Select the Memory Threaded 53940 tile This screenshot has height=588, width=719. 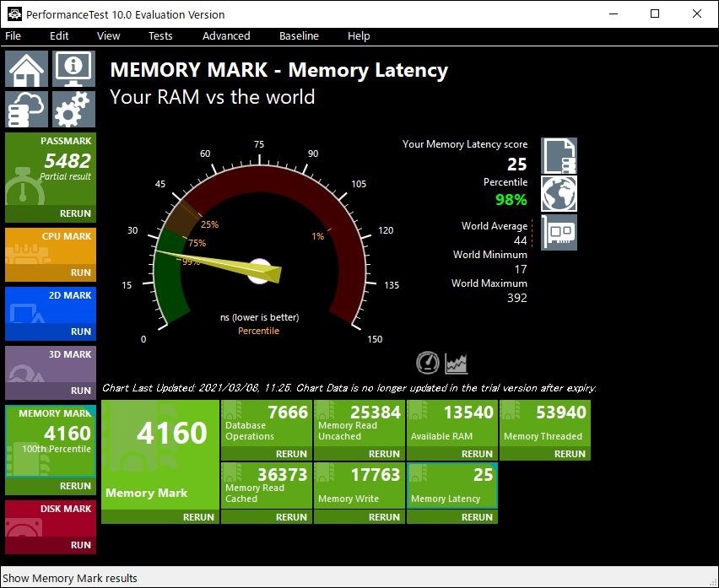point(545,423)
